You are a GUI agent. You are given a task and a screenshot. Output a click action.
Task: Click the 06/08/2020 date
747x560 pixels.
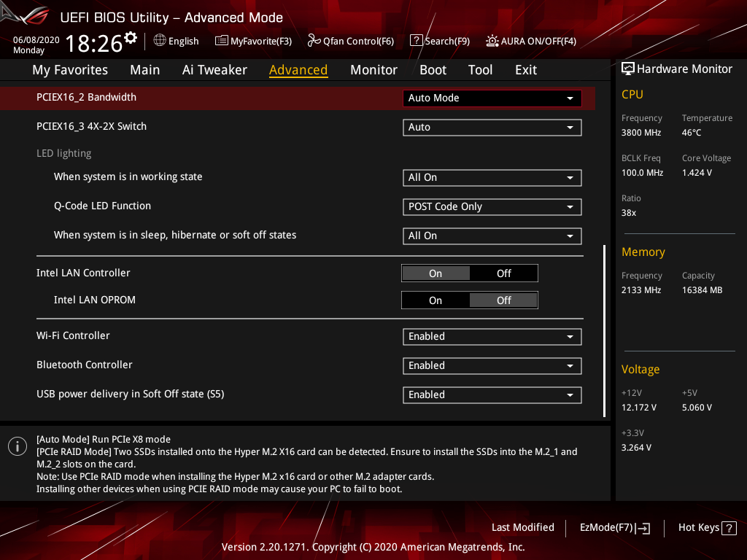[x=36, y=40]
